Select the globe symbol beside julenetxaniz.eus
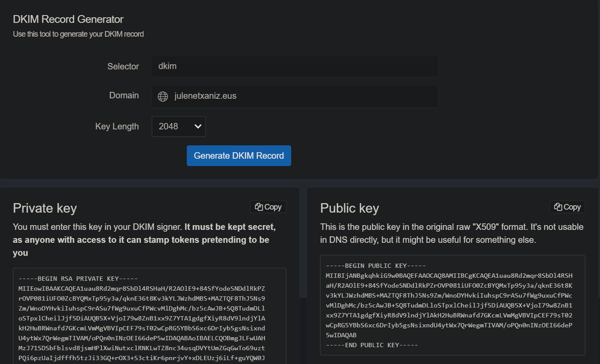This screenshot has width=600, height=364. pos(163,96)
